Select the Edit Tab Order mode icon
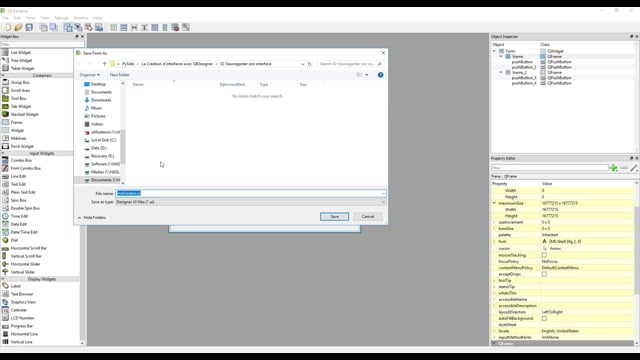 (99, 27)
